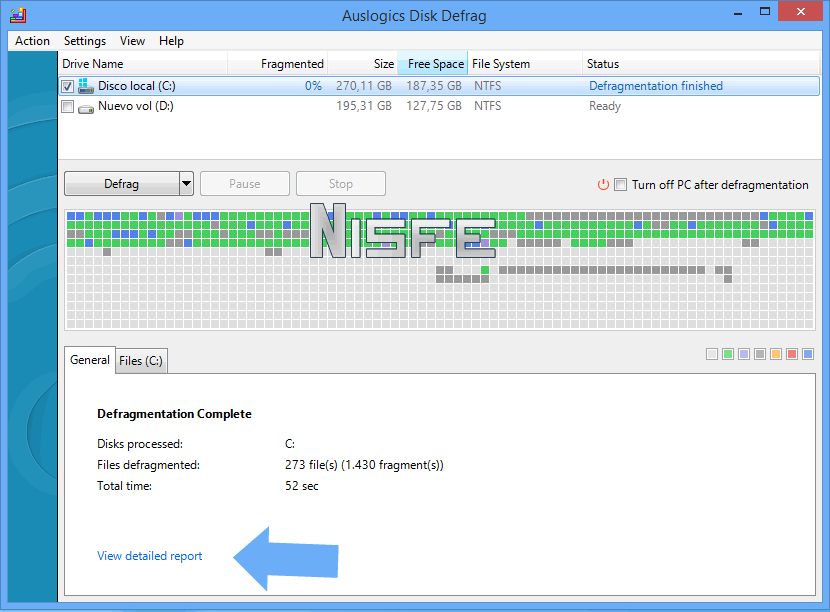
Task: Click the orange legend color swatch
Action: tap(776, 354)
